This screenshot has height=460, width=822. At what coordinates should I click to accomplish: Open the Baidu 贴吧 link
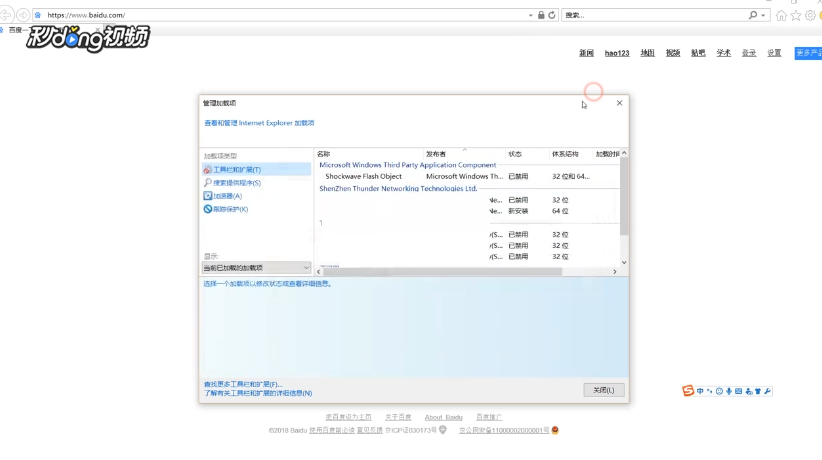point(698,53)
